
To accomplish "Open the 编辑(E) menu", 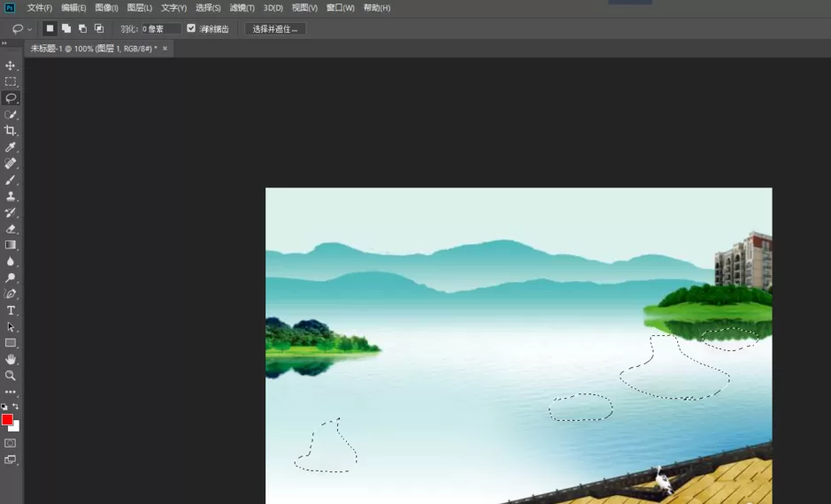I will 73,8.
